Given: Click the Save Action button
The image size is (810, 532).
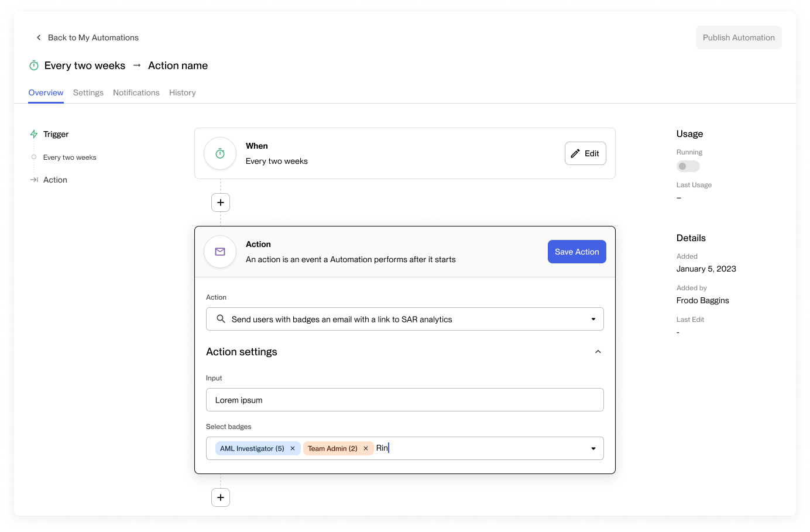Looking at the screenshot, I should (576, 252).
